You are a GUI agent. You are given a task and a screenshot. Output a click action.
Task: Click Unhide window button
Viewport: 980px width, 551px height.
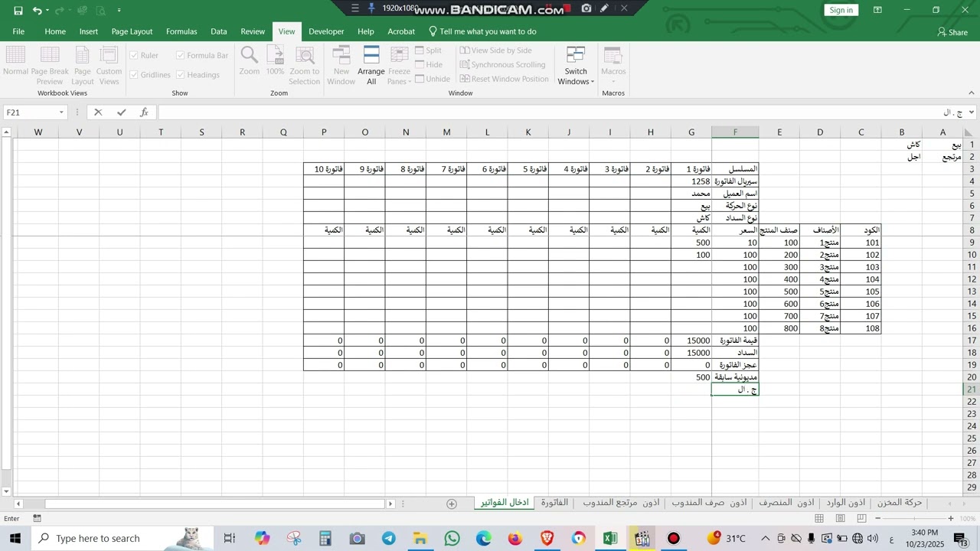point(433,79)
